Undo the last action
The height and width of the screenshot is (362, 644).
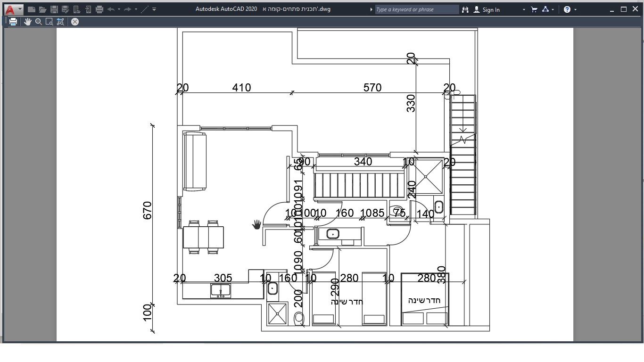(x=111, y=9)
